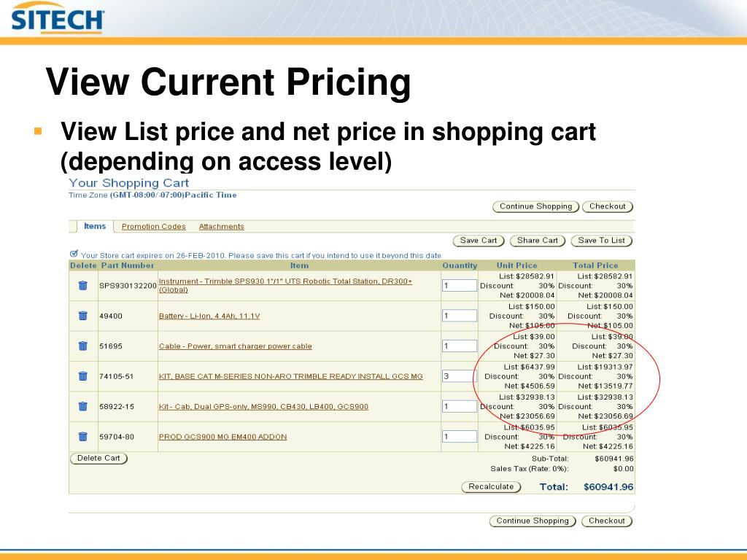The width and height of the screenshot is (747, 560).
Task: Remove part 51695 with its trash icon
Action: click(83, 346)
